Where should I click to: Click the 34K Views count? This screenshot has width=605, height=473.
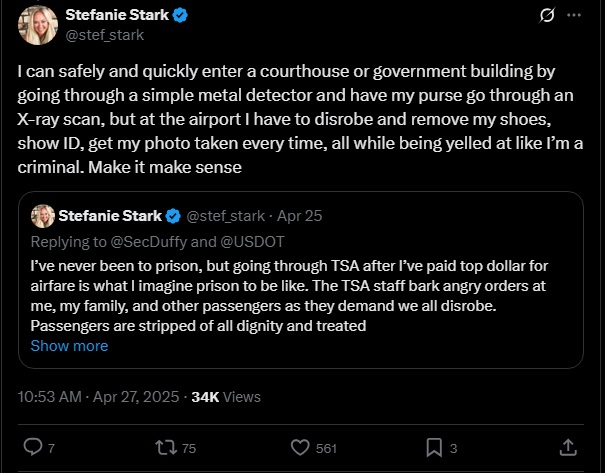pos(226,397)
